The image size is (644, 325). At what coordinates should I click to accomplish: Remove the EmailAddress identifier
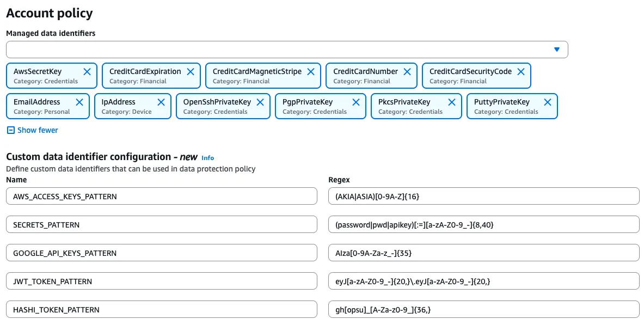(79, 102)
